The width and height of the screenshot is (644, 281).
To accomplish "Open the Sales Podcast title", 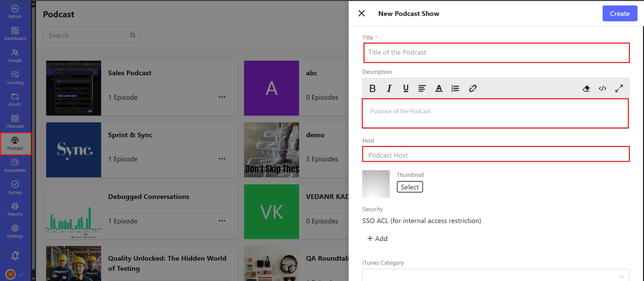I will click(x=130, y=73).
